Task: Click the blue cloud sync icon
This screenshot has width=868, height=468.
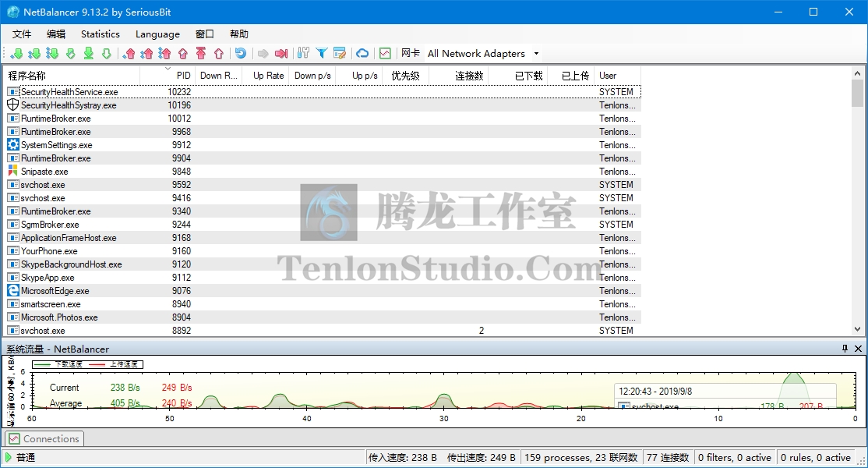Action: coord(362,53)
